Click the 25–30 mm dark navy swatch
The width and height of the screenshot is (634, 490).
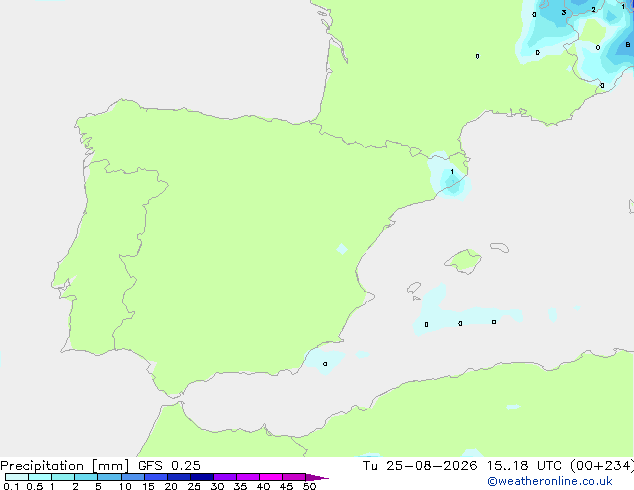[x=202, y=477]
